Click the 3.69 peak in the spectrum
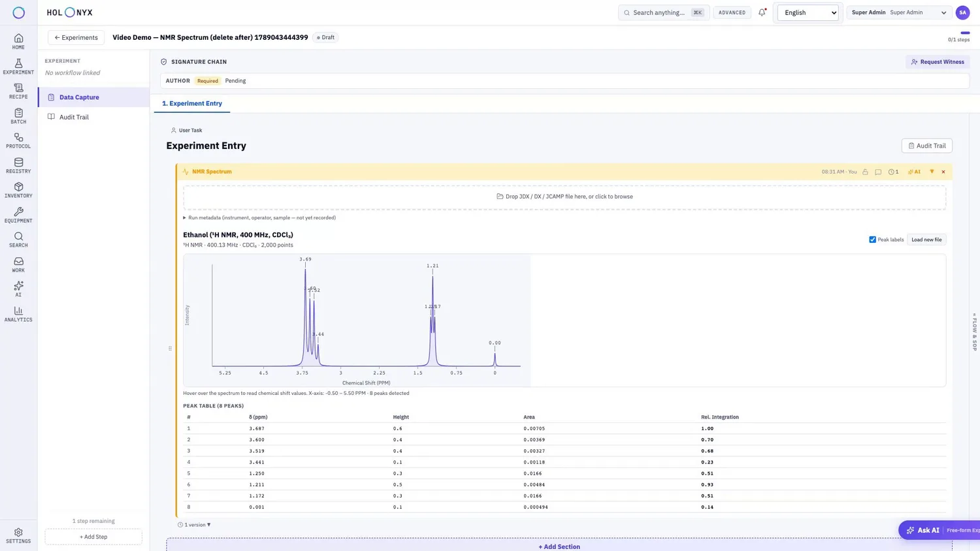 pyautogui.click(x=305, y=259)
